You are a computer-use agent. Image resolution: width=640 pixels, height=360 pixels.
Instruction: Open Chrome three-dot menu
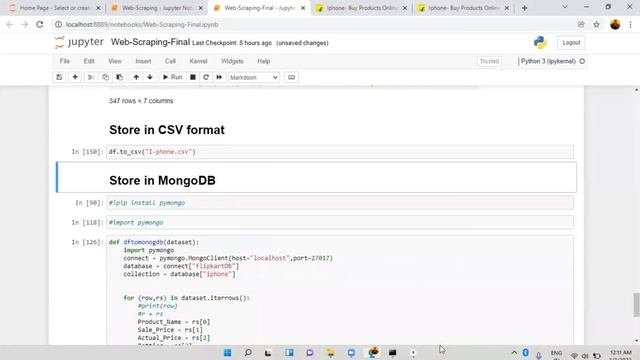(x=630, y=24)
